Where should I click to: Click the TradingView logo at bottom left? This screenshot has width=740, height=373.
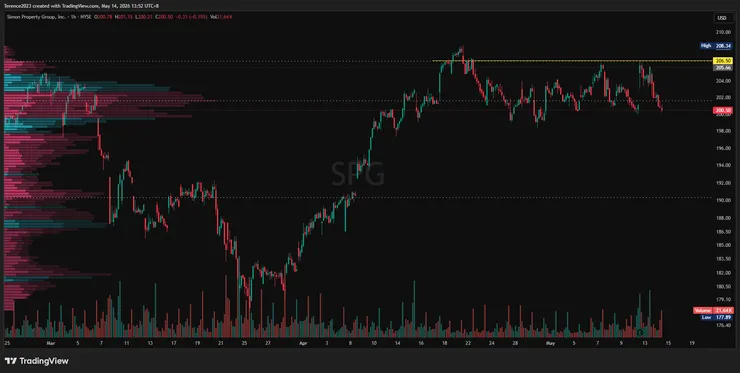coord(37,361)
